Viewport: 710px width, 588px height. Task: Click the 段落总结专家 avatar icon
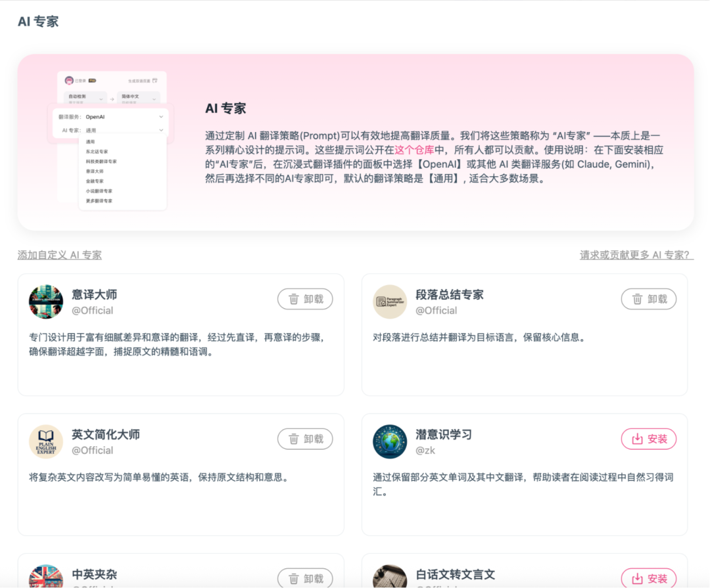point(390,302)
